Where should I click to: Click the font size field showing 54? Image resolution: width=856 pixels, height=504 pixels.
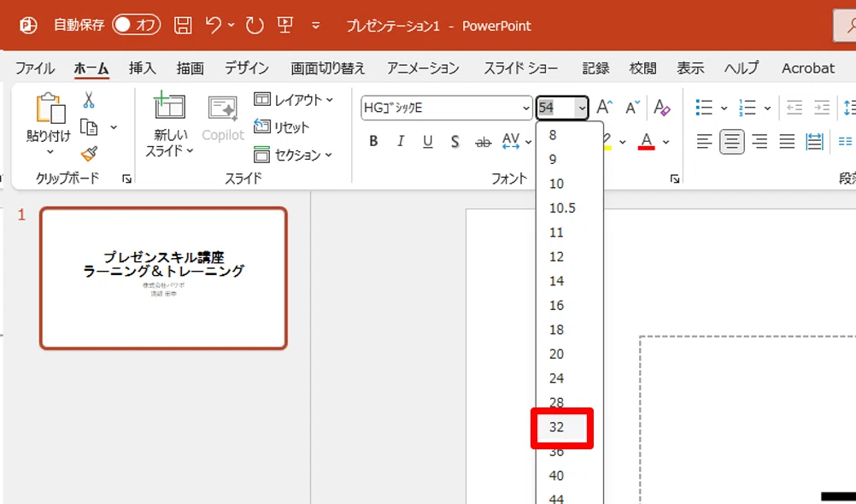tap(554, 108)
